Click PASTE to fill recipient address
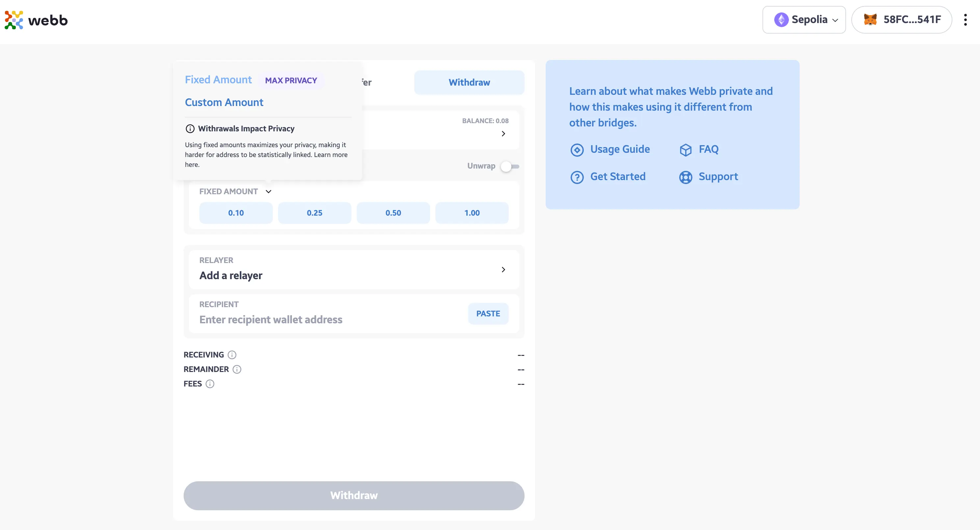Image resolution: width=980 pixels, height=530 pixels. (488, 313)
